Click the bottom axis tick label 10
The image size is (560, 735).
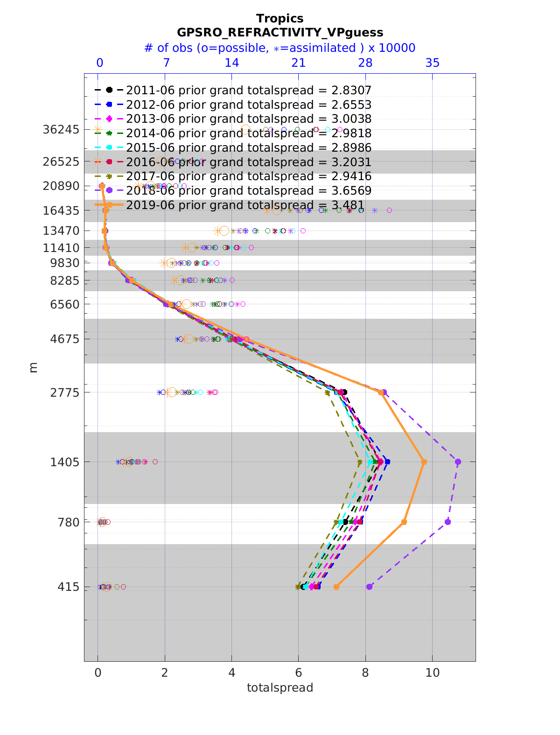pos(432,672)
